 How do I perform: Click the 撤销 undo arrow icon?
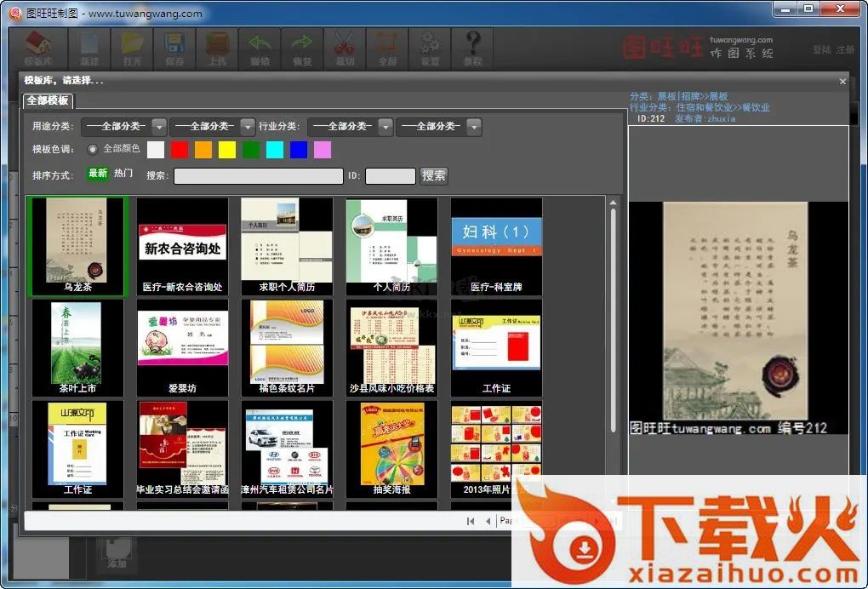point(260,49)
